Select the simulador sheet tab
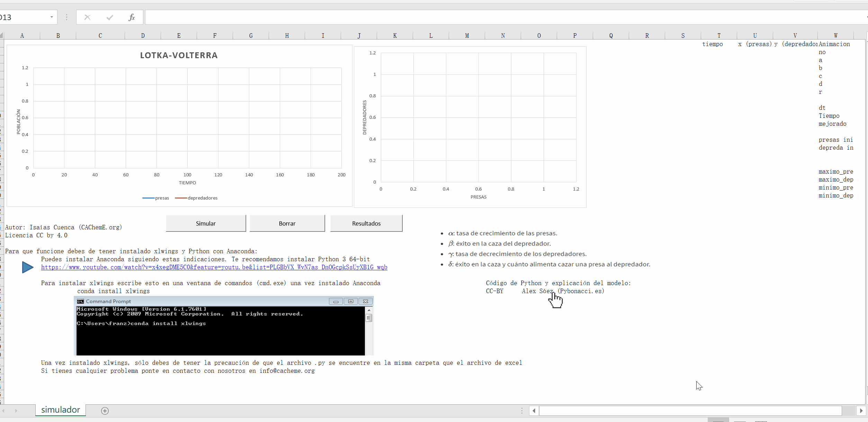 (61, 410)
